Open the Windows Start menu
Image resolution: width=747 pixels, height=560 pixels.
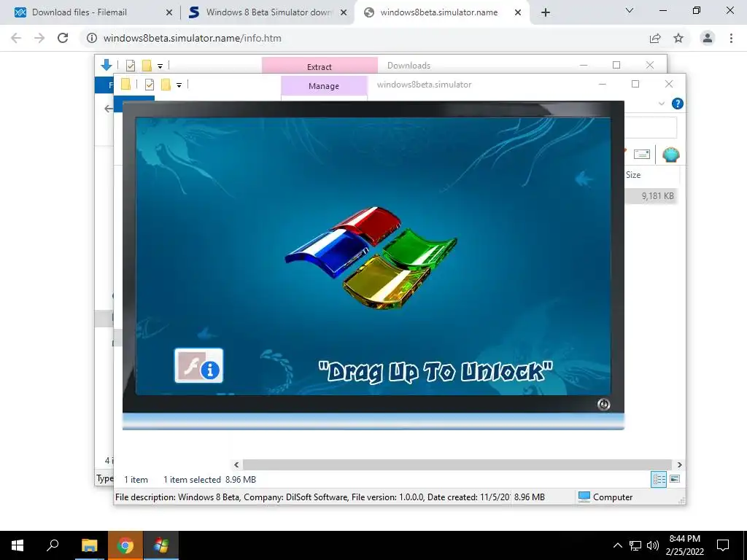18,545
